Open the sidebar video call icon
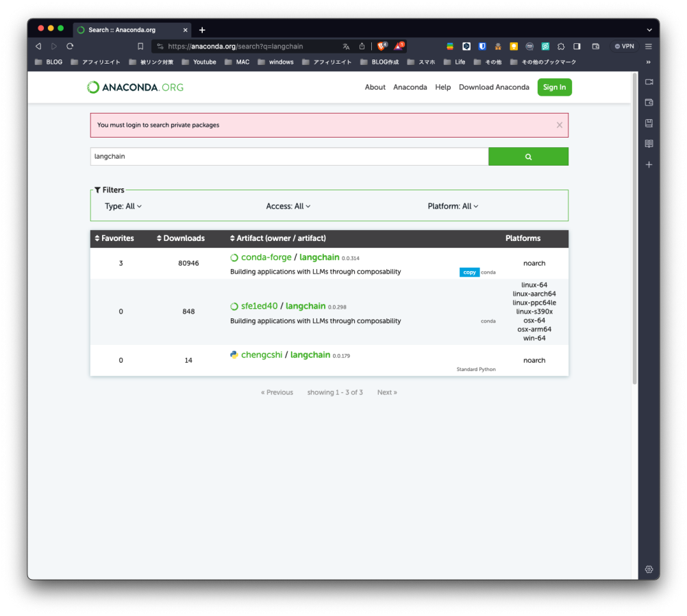This screenshot has height=616, width=687. point(649,82)
